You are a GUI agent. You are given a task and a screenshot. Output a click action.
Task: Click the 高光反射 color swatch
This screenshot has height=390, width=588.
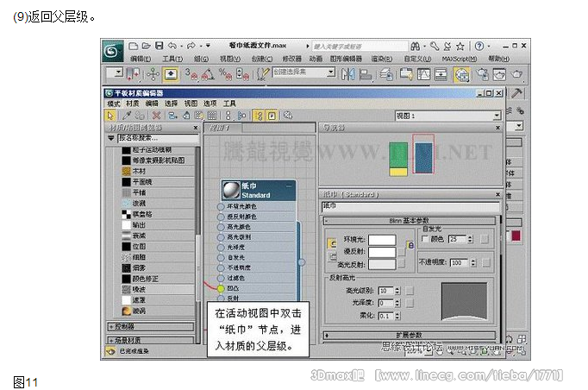[x=382, y=265]
